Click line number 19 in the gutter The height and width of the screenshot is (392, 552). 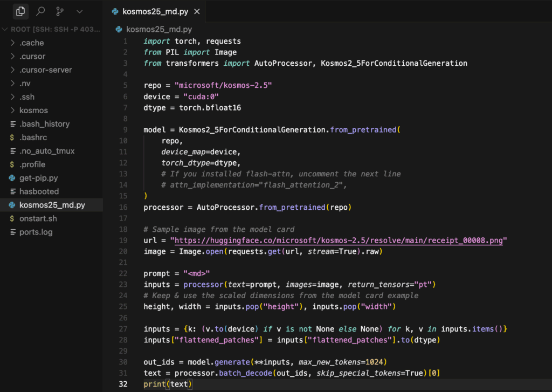[x=123, y=240]
